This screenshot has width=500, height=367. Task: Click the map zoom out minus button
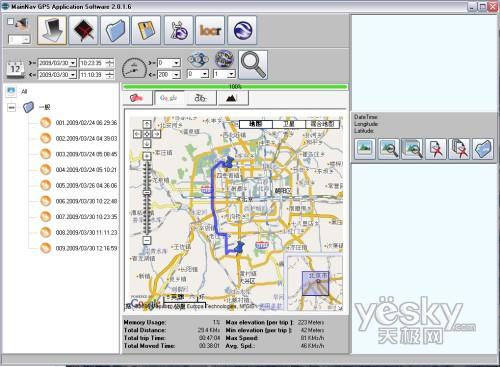coord(147,240)
